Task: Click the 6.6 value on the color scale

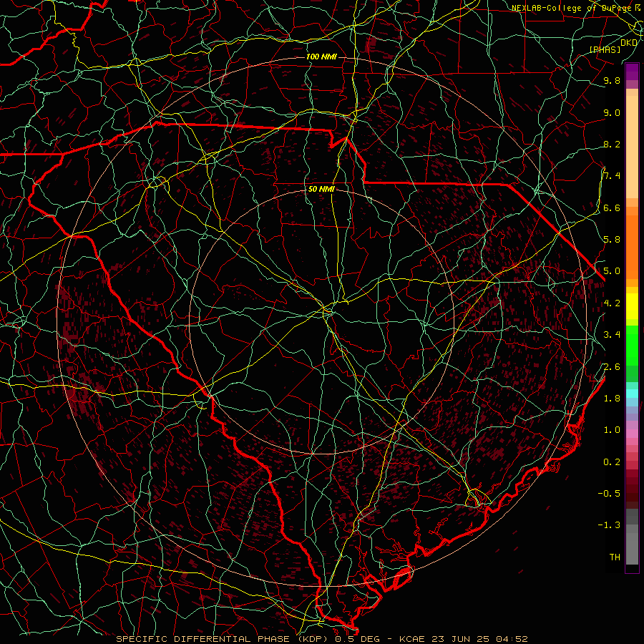Action: pyautogui.click(x=612, y=208)
